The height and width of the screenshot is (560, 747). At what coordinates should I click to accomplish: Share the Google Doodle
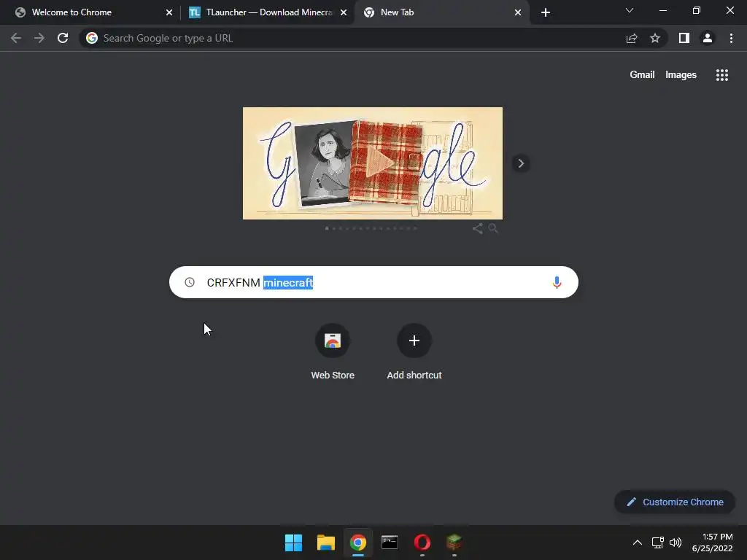pos(477,228)
